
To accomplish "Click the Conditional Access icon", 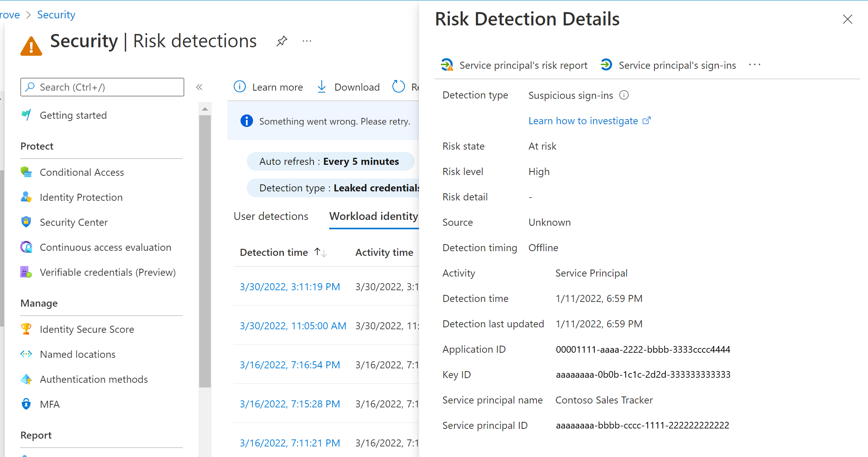I will 27,172.
